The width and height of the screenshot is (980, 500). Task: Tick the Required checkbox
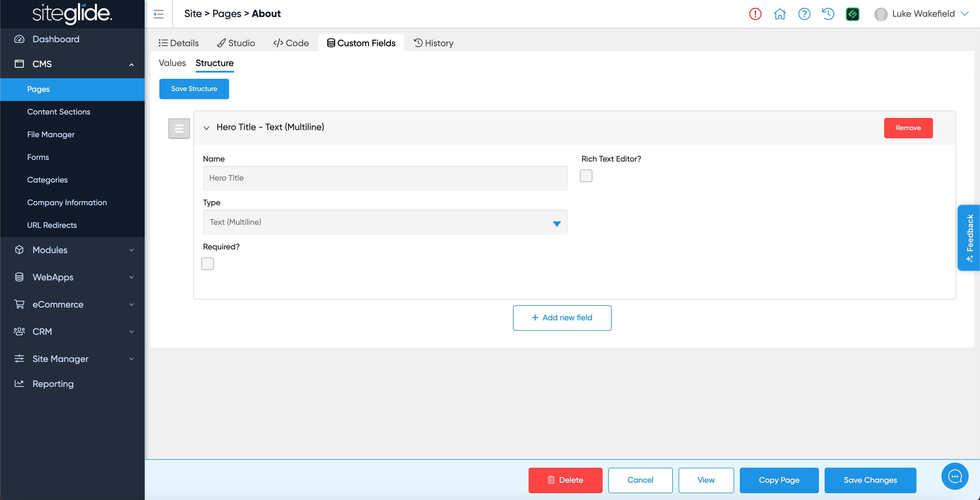coord(207,264)
